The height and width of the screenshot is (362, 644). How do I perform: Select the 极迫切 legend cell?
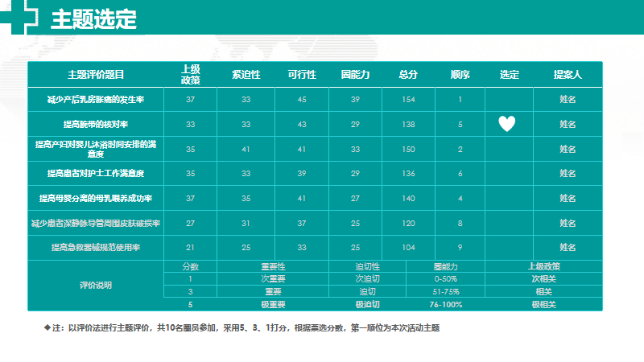click(x=368, y=305)
